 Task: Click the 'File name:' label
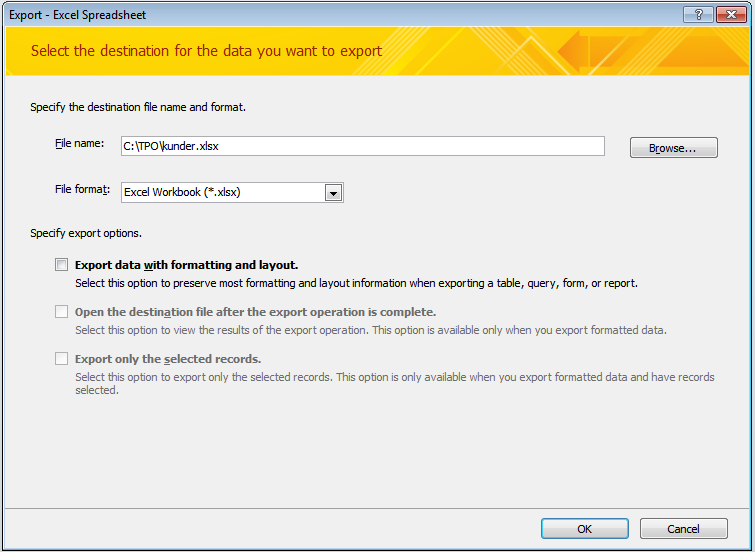79,144
